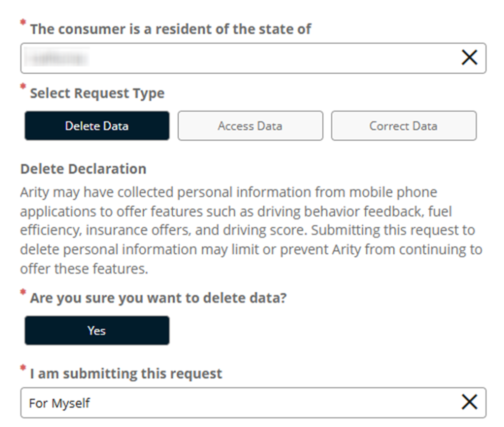504x427 pixels.
Task: Click the 'consumer is a resident' field label
Action: click(170, 29)
